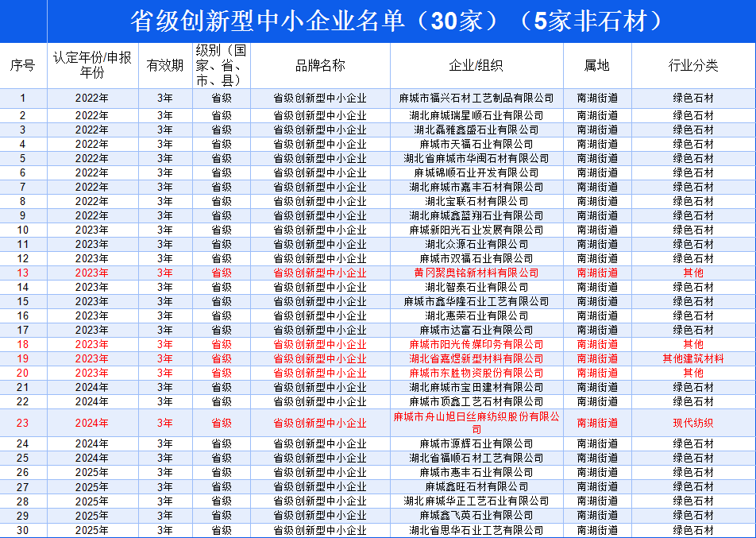The height and width of the screenshot is (538, 756).
Task: Select the 有效期 column header
Action: (165, 66)
